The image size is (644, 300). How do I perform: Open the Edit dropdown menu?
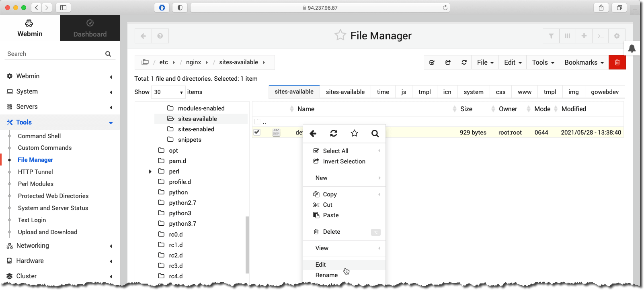pos(513,63)
